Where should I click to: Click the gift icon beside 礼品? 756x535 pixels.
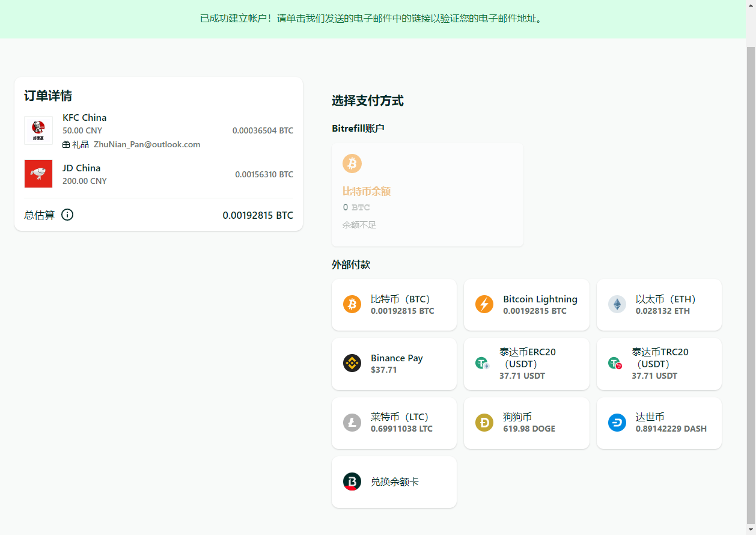[66, 145]
